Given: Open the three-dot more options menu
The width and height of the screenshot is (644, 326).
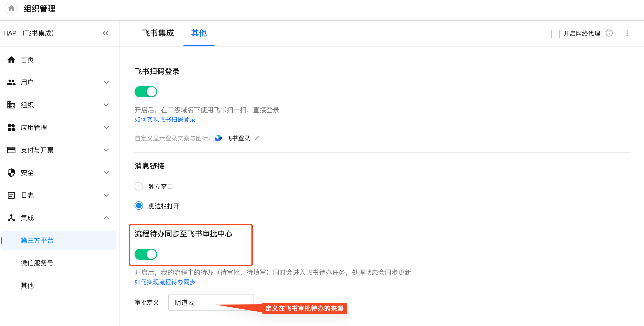Looking at the screenshot, I should coord(627,33).
